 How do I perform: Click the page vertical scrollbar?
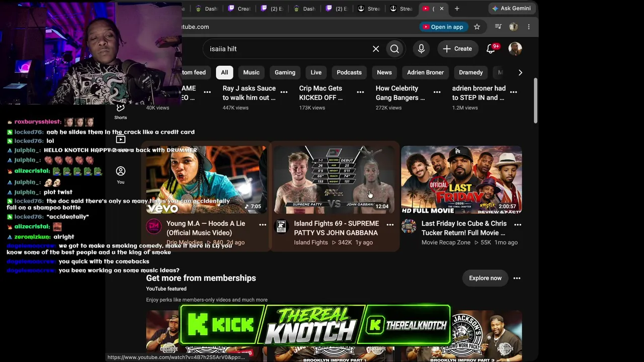(x=535, y=101)
